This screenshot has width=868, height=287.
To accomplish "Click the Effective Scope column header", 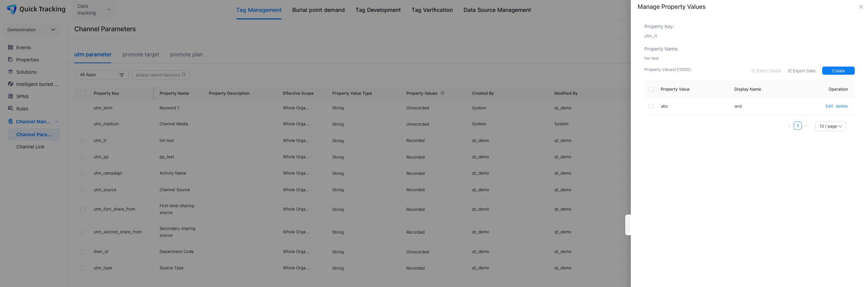I will pos(298,93).
